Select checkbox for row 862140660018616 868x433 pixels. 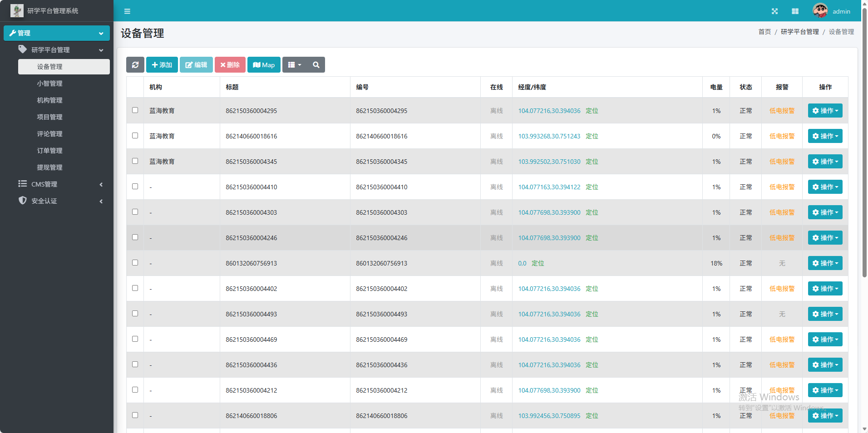click(135, 136)
